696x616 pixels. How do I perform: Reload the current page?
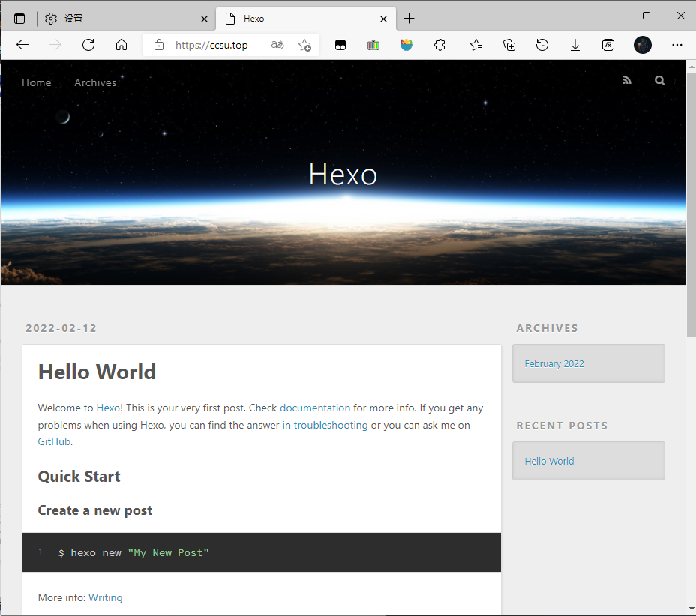coord(88,45)
